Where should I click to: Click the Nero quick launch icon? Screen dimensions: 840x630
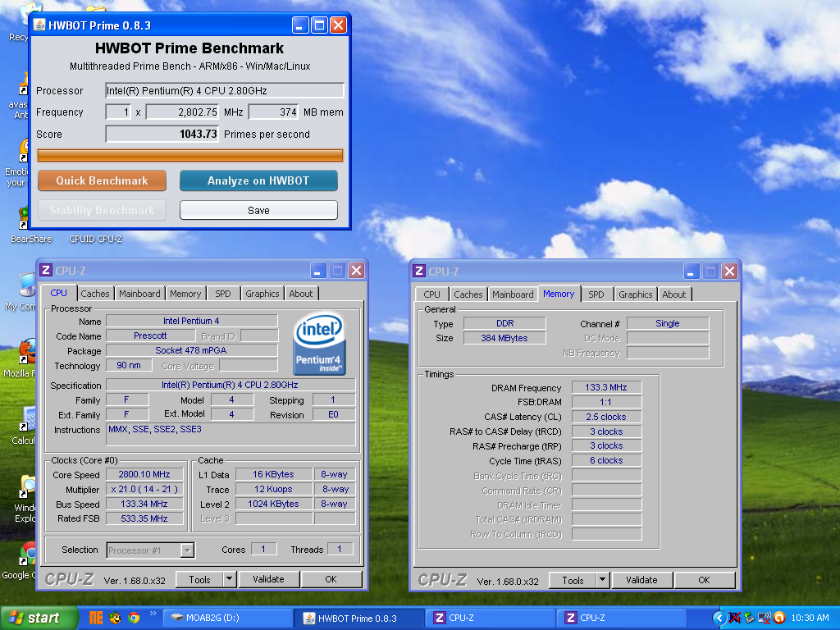pos(96,618)
